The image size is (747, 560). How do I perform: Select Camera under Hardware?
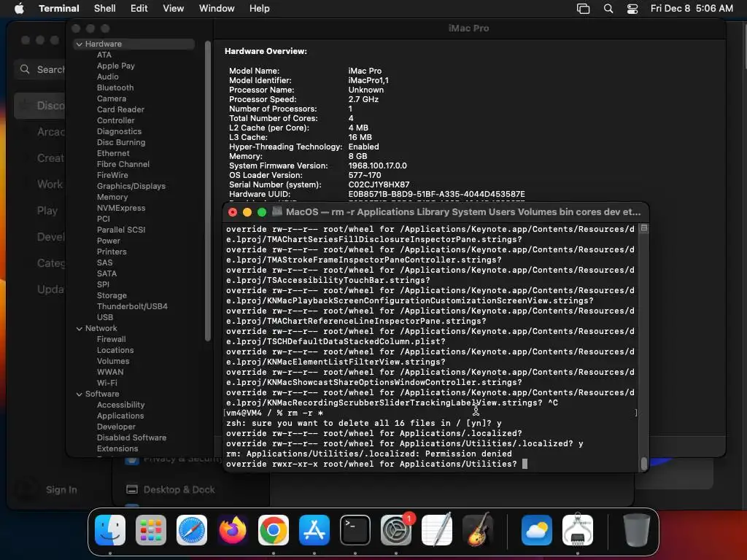pos(112,98)
